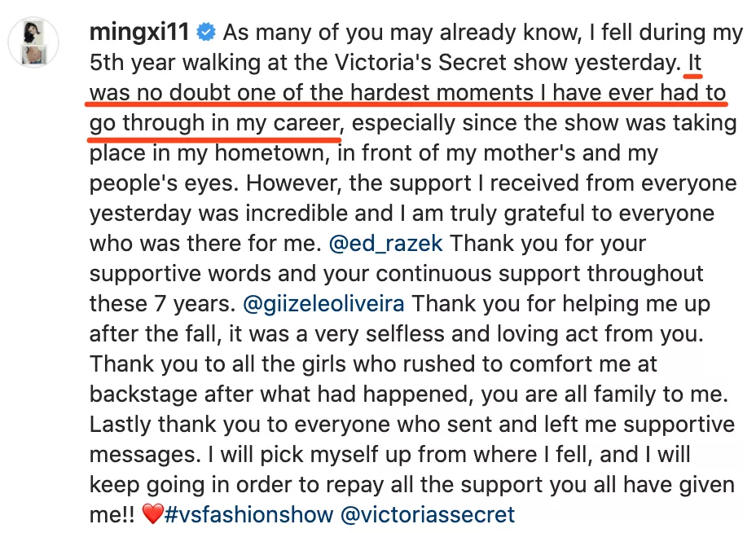Screen dimensions: 756x533
Task: Open the @victoriassecret mention
Action: (x=428, y=514)
